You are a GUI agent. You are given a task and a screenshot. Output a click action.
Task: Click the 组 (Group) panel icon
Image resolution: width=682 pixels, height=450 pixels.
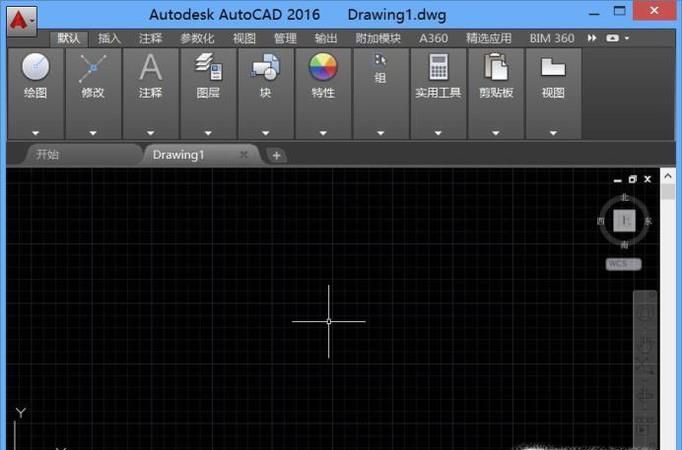pos(380,62)
